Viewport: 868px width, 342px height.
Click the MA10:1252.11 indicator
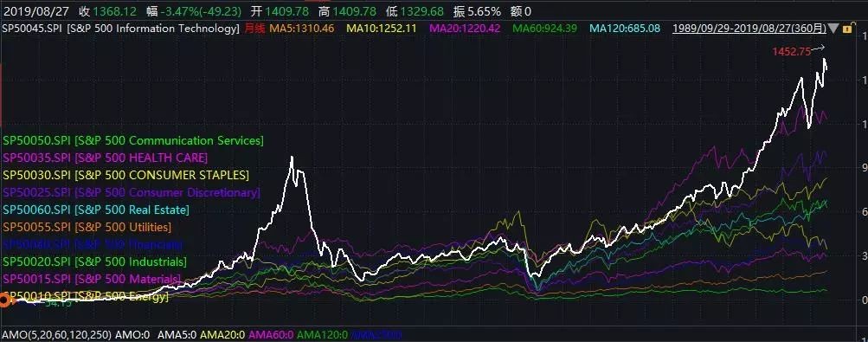(381, 29)
